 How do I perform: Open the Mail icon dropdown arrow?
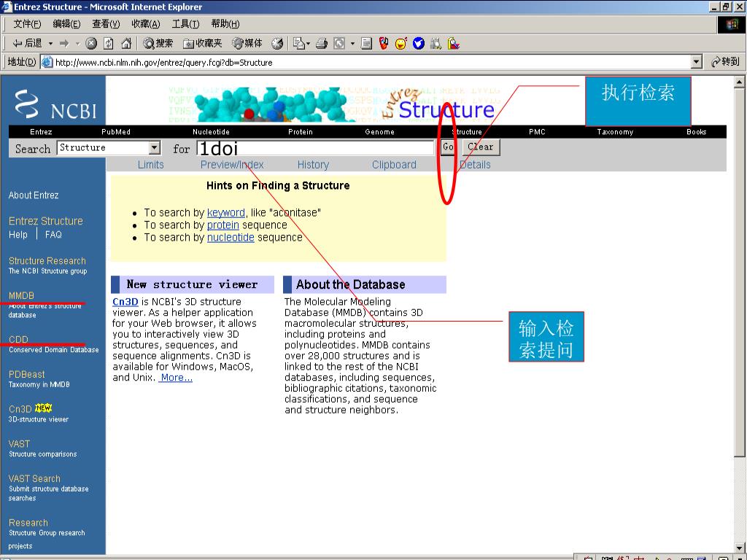tap(309, 43)
